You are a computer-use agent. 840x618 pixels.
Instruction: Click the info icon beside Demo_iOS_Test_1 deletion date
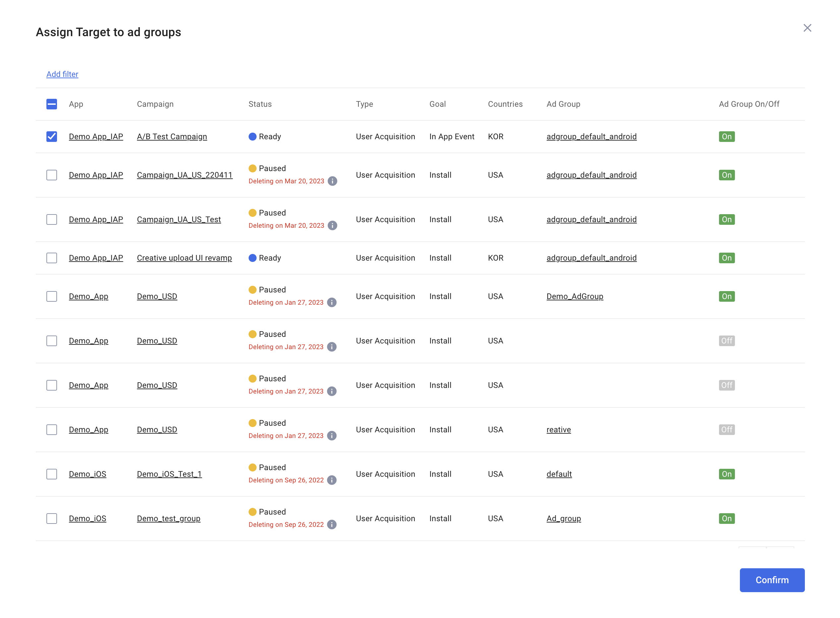click(332, 480)
